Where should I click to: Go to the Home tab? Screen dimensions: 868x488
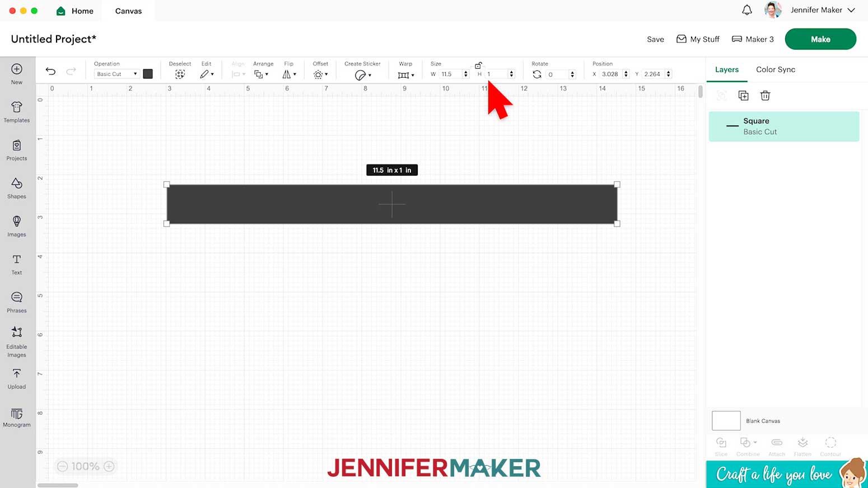click(75, 11)
